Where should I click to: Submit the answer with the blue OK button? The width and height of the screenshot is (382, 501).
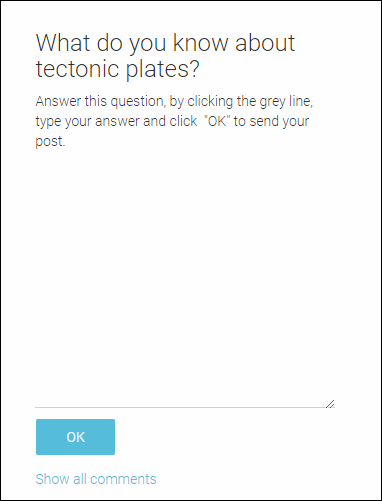pyautogui.click(x=75, y=437)
